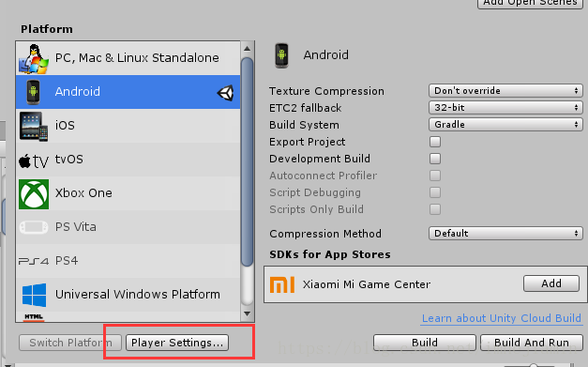The height and width of the screenshot is (367, 588).
Task: Click the iOS devices icon
Action: click(34, 126)
